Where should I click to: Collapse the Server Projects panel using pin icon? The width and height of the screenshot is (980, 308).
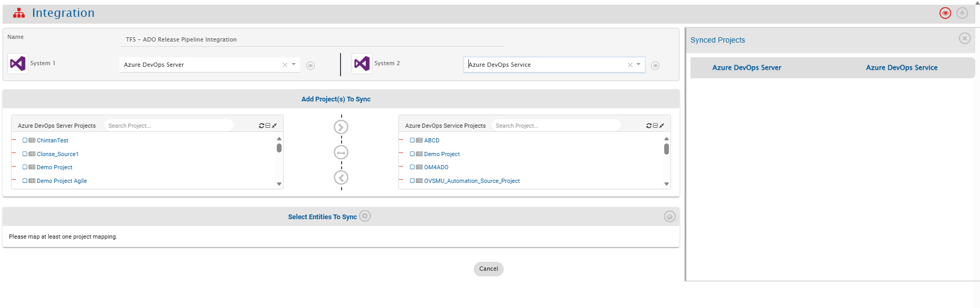[274, 126]
